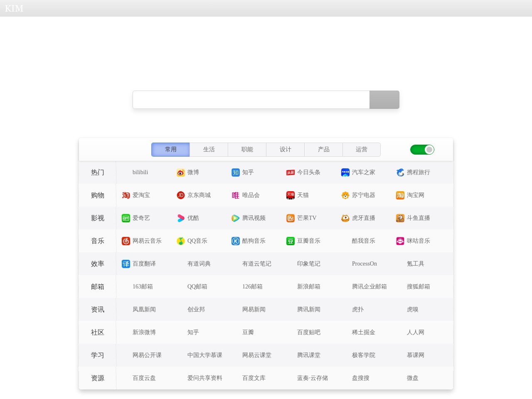Open the 酷我音乐 link

pos(364,241)
